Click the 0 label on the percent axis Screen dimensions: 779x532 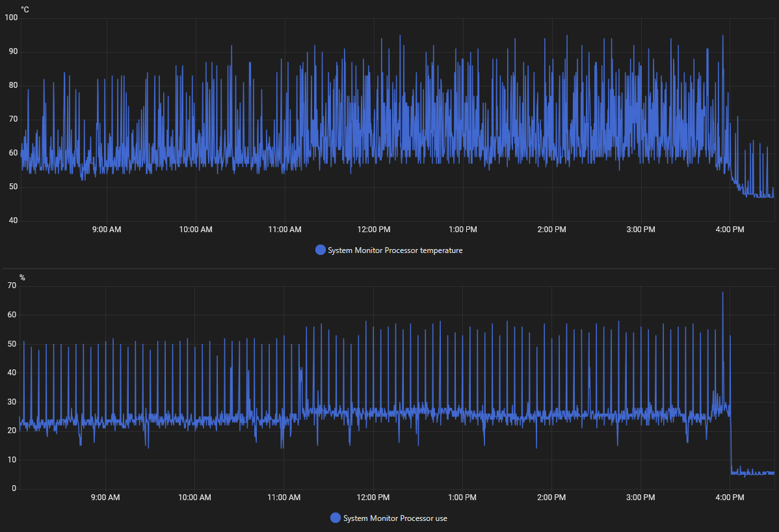click(x=14, y=489)
